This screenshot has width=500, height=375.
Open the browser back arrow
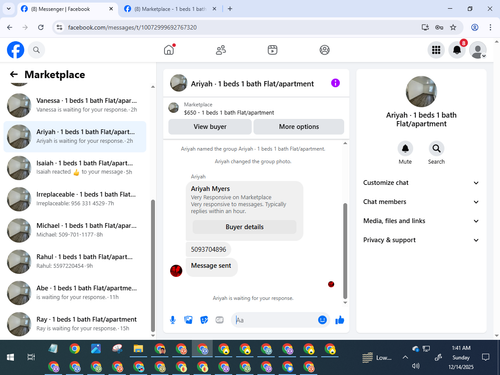click(10, 27)
